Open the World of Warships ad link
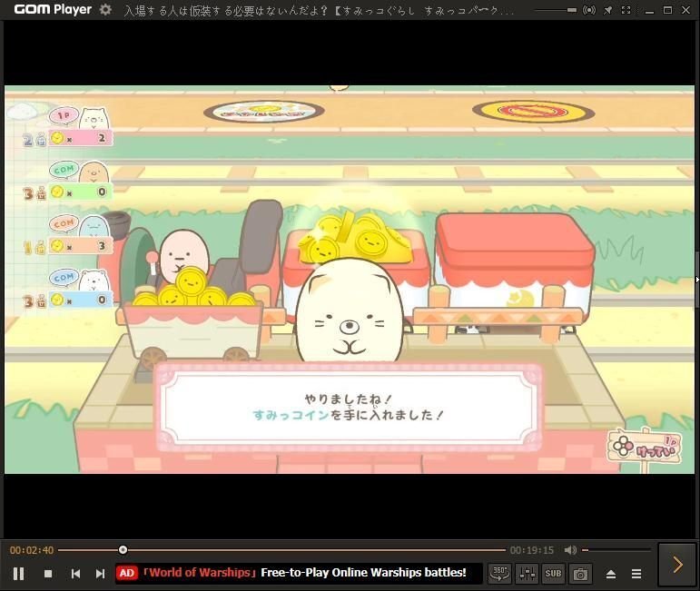 point(303,573)
